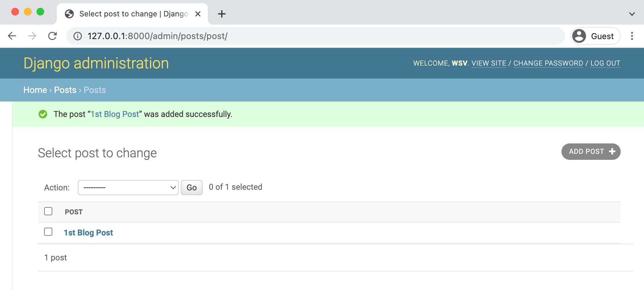View site information icon in address bar
Viewport: 644px width, 290px height.
click(78, 36)
